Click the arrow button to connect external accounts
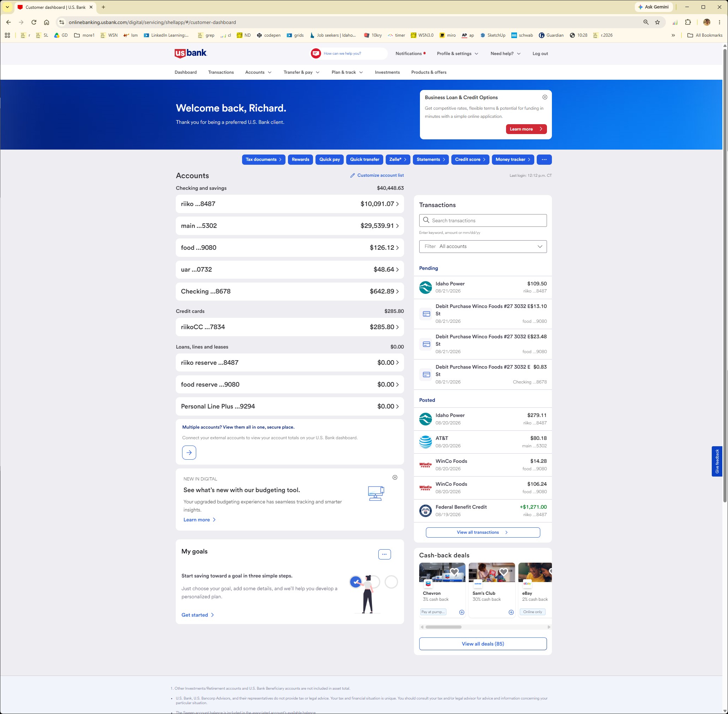The height and width of the screenshot is (714, 728). click(x=189, y=452)
